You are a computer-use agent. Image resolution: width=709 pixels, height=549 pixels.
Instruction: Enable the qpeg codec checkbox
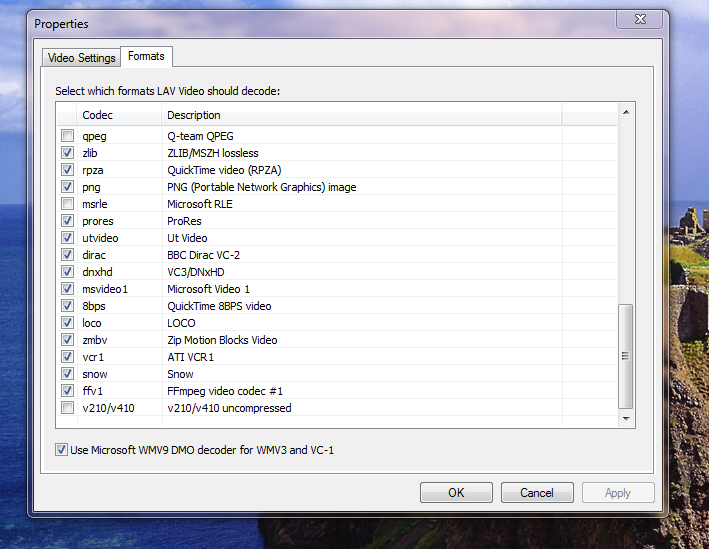(67, 136)
